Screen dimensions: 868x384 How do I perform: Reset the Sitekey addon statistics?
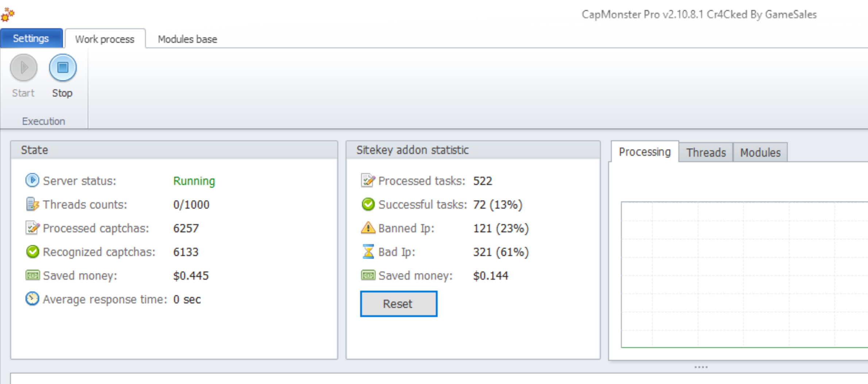(x=399, y=303)
